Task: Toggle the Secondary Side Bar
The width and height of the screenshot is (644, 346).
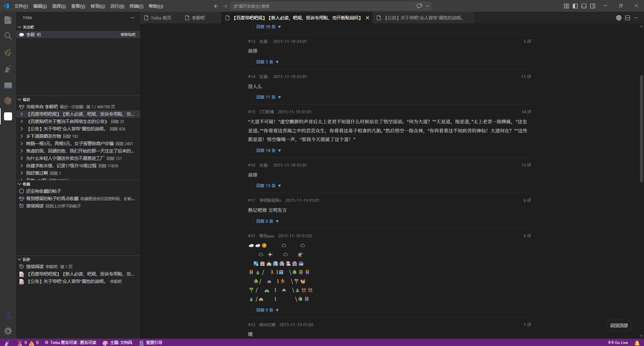Action: (593, 6)
